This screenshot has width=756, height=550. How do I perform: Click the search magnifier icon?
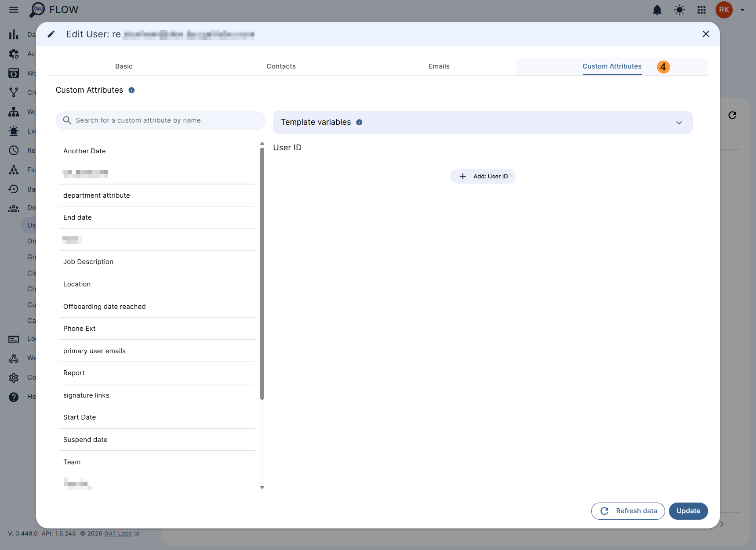(x=67, y=120)
